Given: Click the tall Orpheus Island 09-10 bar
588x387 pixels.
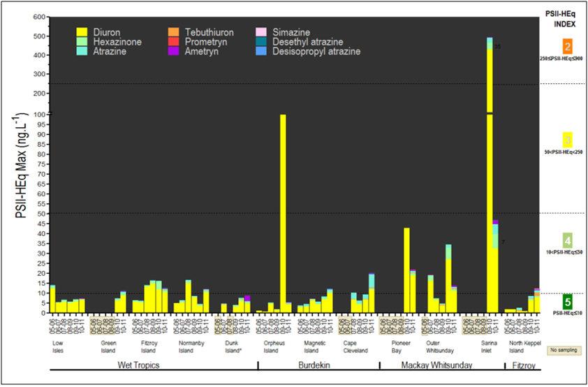Looking at the screenshot, I should pyautogui.click(x=283, y=214).
